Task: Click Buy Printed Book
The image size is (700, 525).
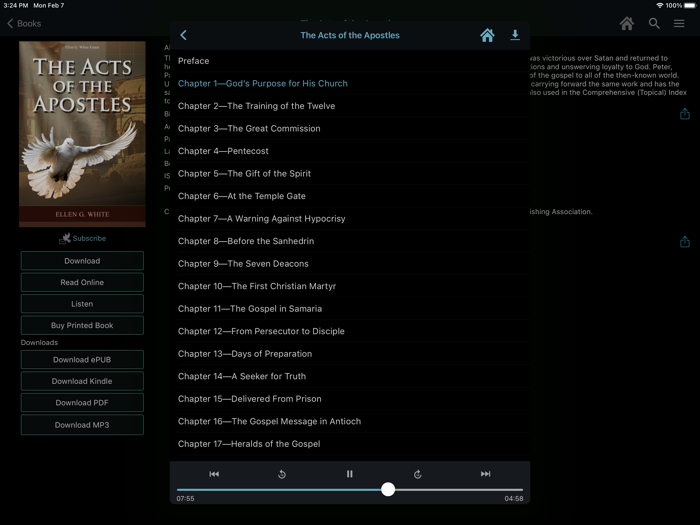Action: pos(82,325)
